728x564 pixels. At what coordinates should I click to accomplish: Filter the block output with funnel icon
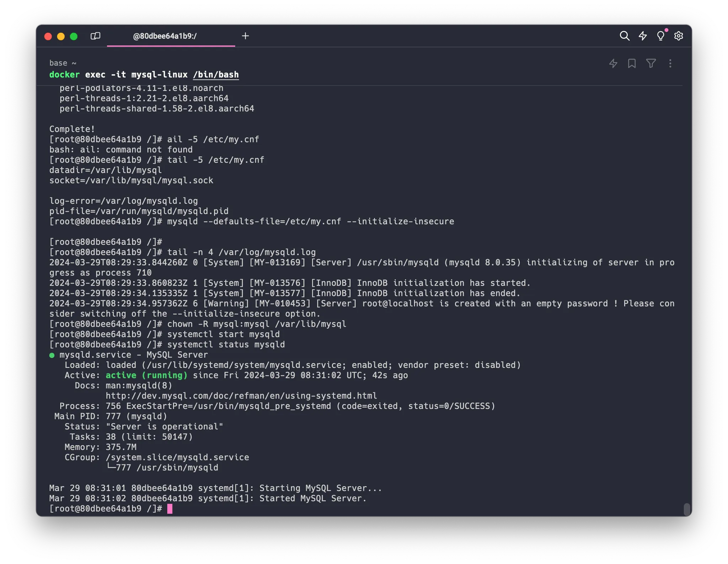651,63
